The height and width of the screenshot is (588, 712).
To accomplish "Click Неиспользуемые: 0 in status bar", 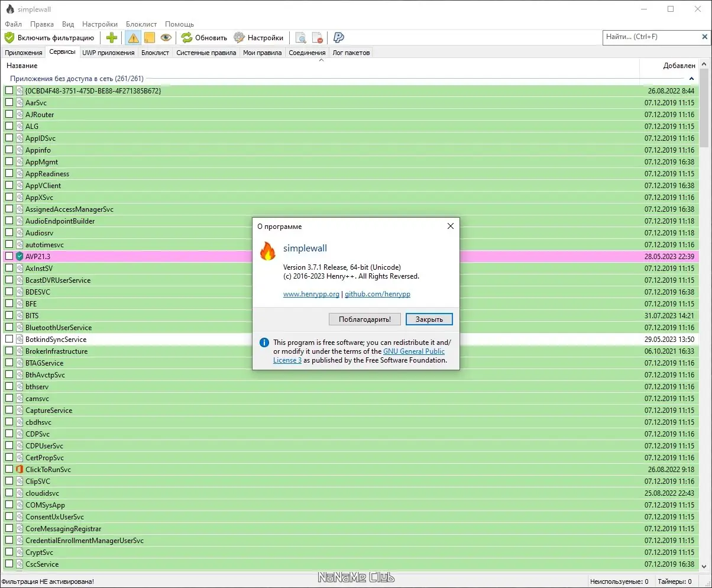I will 619,582.
